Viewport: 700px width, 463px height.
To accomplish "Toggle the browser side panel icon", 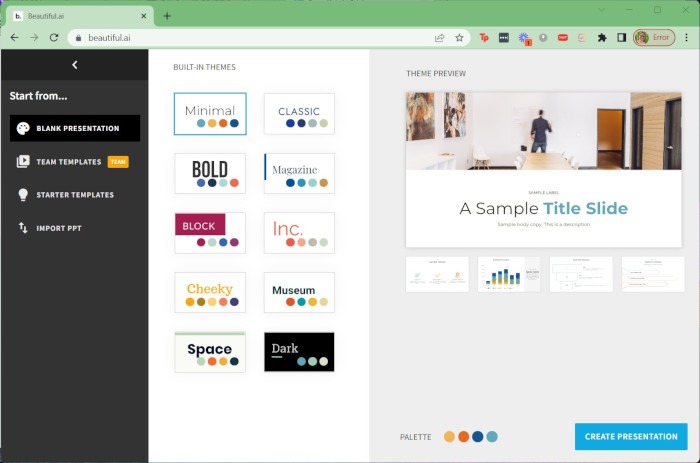I will 621,38.
